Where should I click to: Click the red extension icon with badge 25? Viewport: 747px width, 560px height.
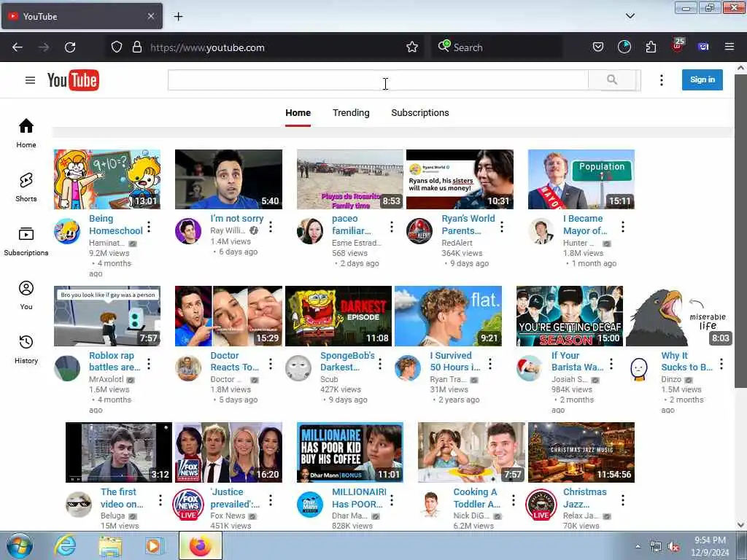678,46
